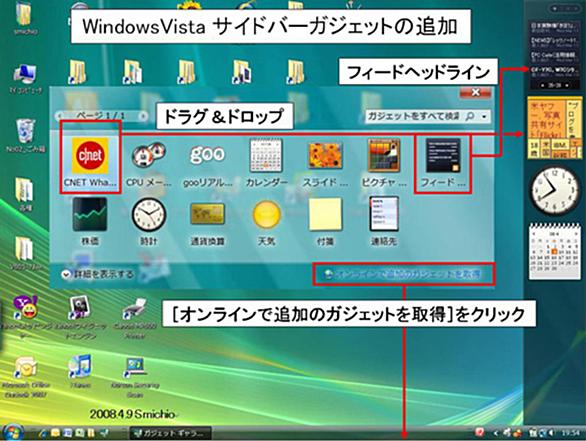Click the ガジェット ギャラリー taskbar button
Viewport: 586px width, 441px height.
click(x=171, y=434)
